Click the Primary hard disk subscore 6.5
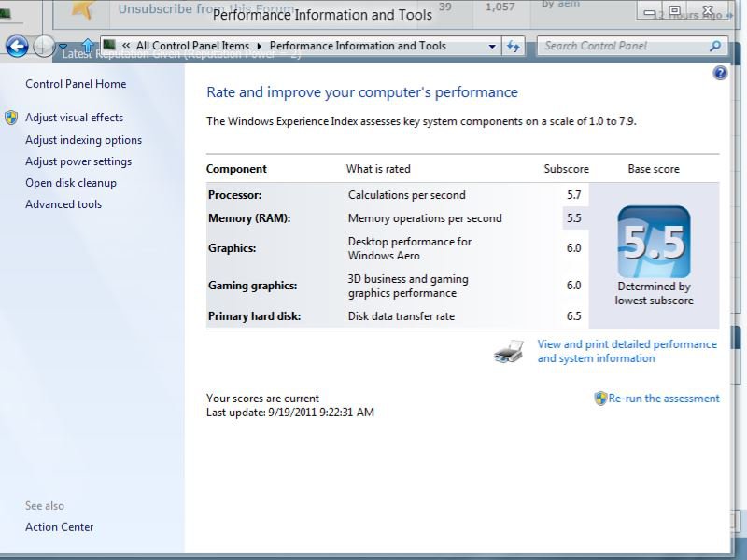Screen dimensions: 747x560 [x=573, y=316]
